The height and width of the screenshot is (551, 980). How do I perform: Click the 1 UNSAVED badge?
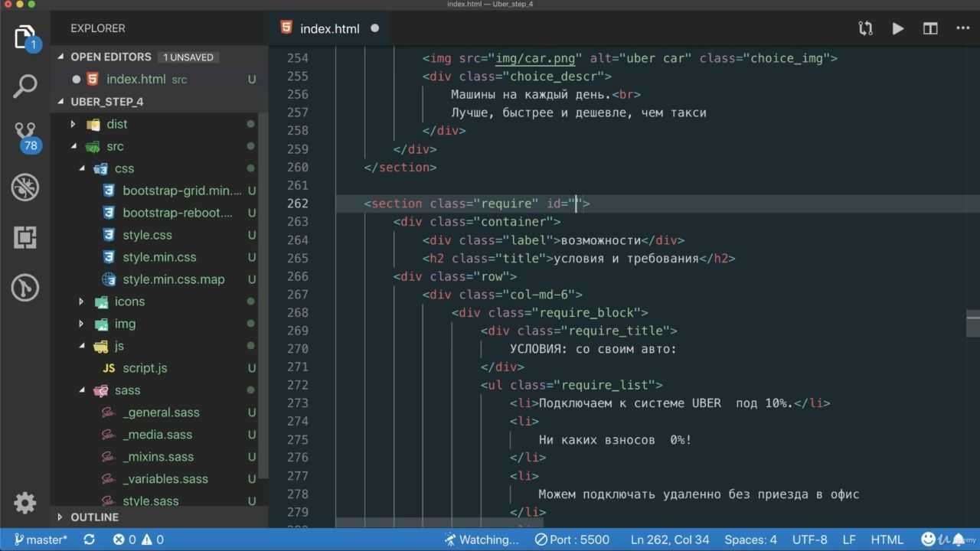[189, 57]
